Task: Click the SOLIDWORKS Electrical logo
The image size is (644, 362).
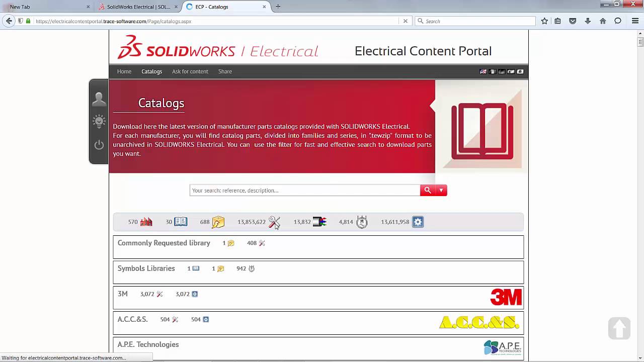Action: click(217, 47)
